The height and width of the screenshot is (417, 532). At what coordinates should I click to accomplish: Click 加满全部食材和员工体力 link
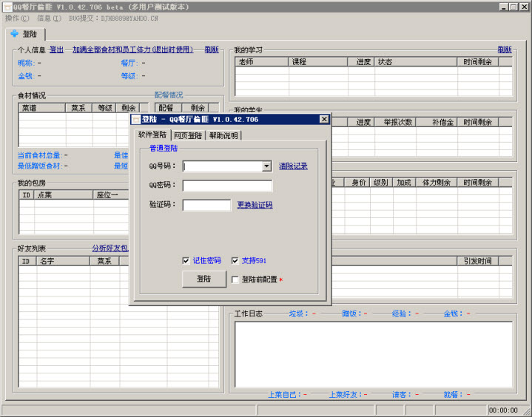pos(132,50)
